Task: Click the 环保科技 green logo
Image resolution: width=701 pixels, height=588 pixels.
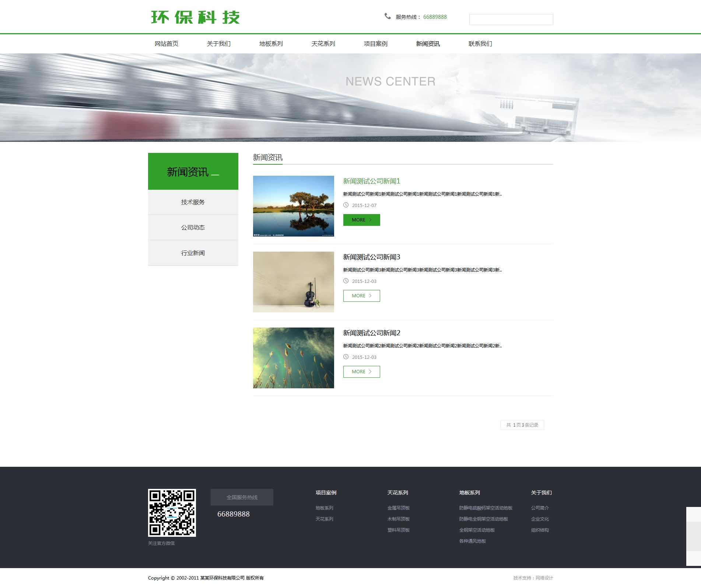Action: coord(195,17)
